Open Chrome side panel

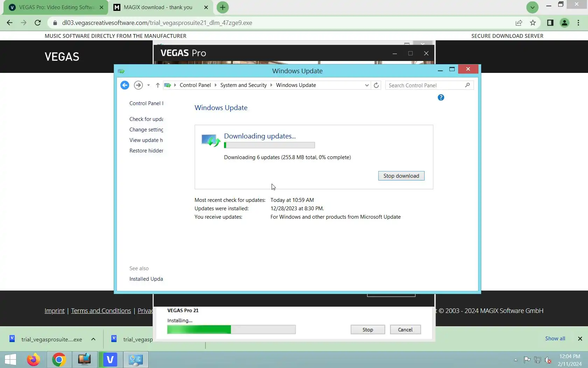[550, 23]
